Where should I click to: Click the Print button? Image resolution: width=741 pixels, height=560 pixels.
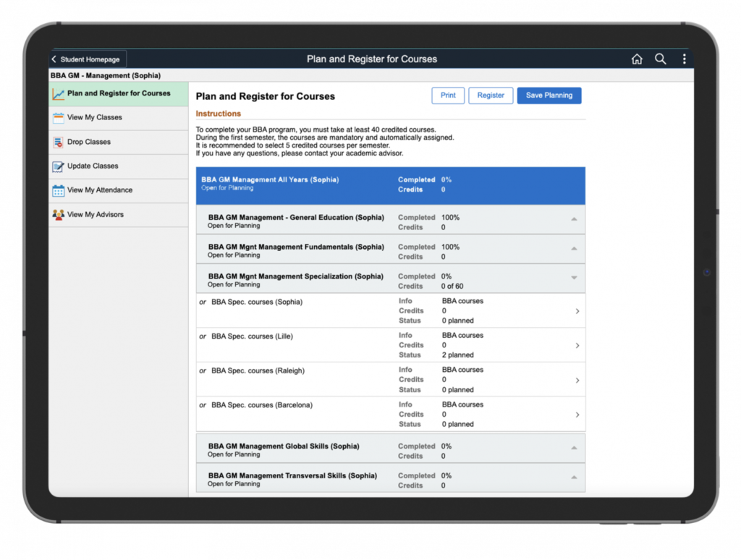[447, 95]
